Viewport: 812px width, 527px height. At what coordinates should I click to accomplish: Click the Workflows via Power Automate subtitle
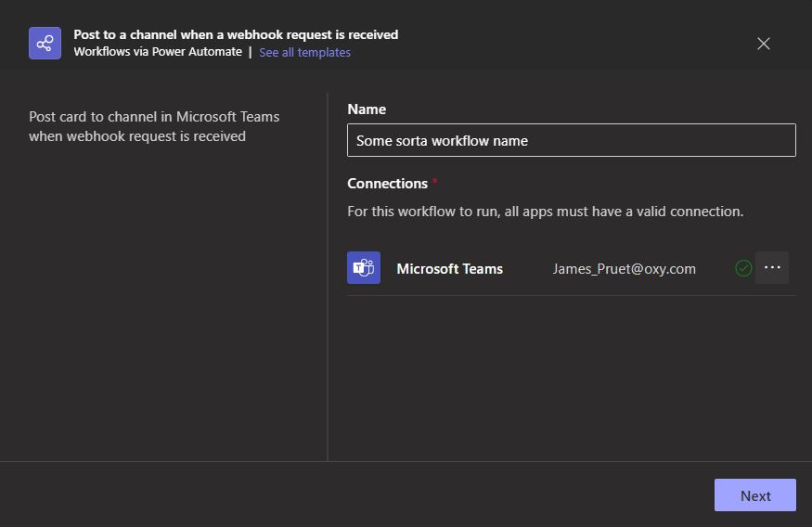tap(158, 52)
